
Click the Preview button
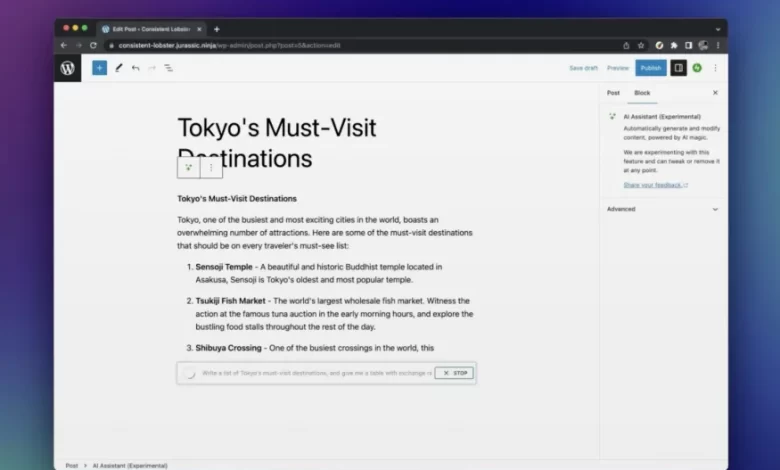point(618,68)
